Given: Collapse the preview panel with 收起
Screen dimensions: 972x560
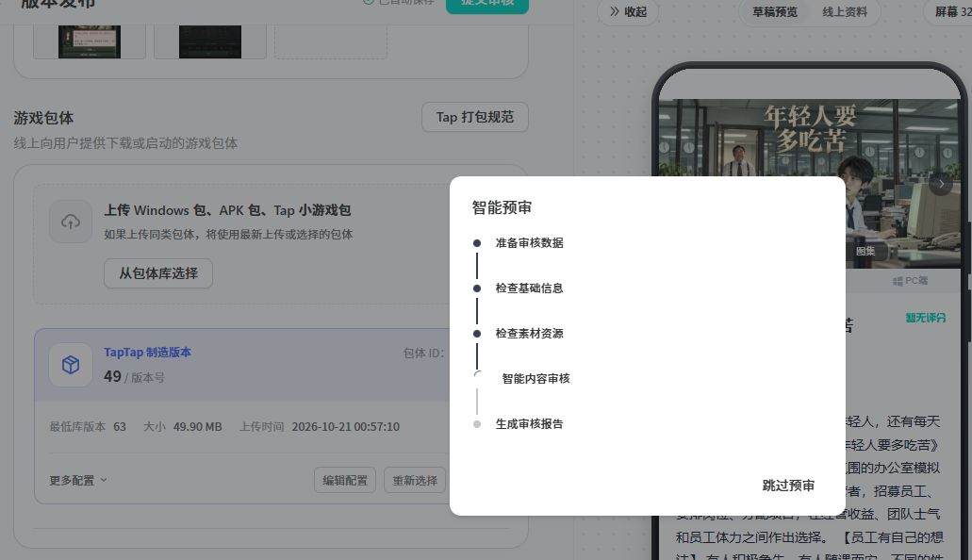Looking at the screenshot, I should 627,11.
